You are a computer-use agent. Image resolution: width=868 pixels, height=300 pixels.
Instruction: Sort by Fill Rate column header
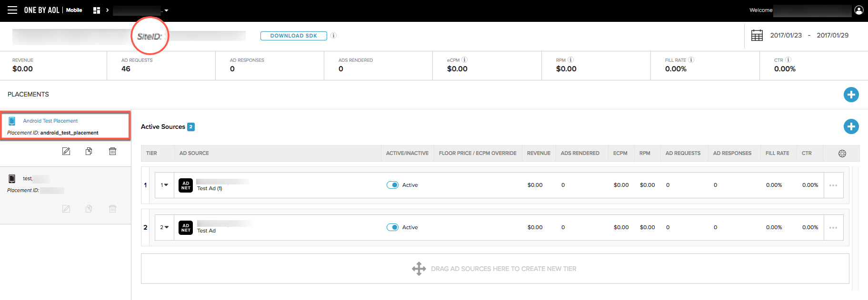point(777,153)
